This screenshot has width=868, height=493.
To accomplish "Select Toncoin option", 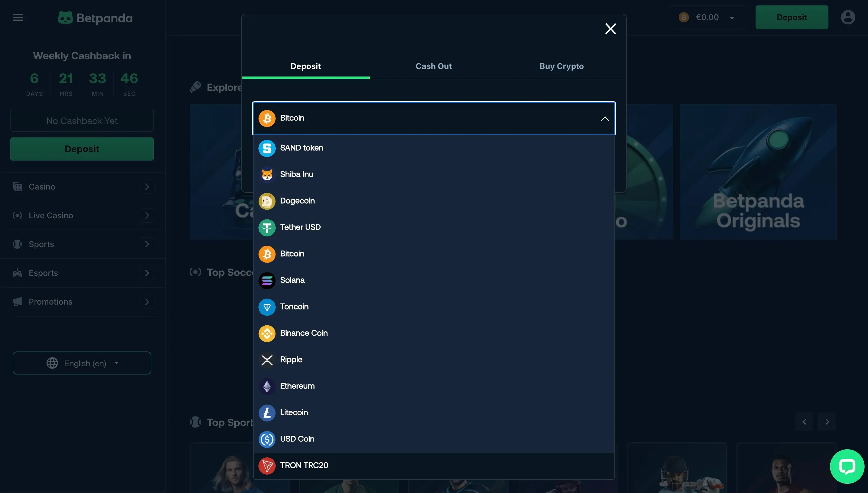I will tap(294, 307).
